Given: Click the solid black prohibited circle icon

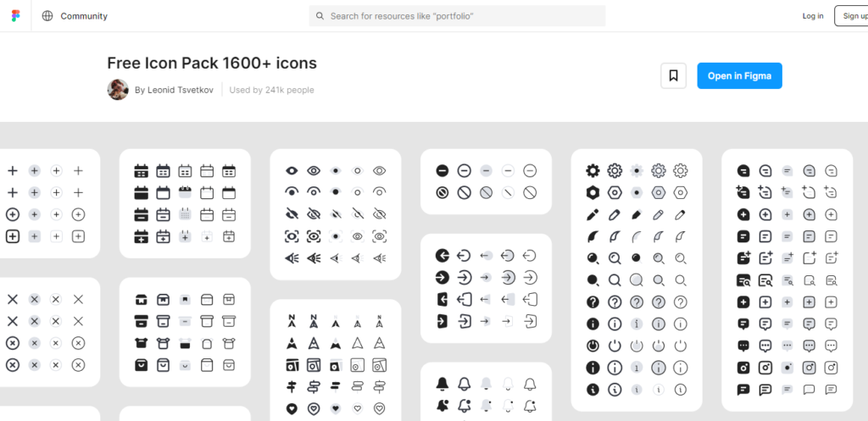Looking at the screenshot, I should click(x=442, y=192).
